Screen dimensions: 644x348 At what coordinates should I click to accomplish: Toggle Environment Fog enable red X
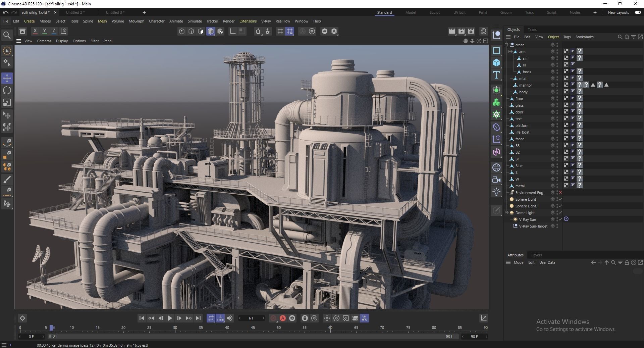(560, 193)
